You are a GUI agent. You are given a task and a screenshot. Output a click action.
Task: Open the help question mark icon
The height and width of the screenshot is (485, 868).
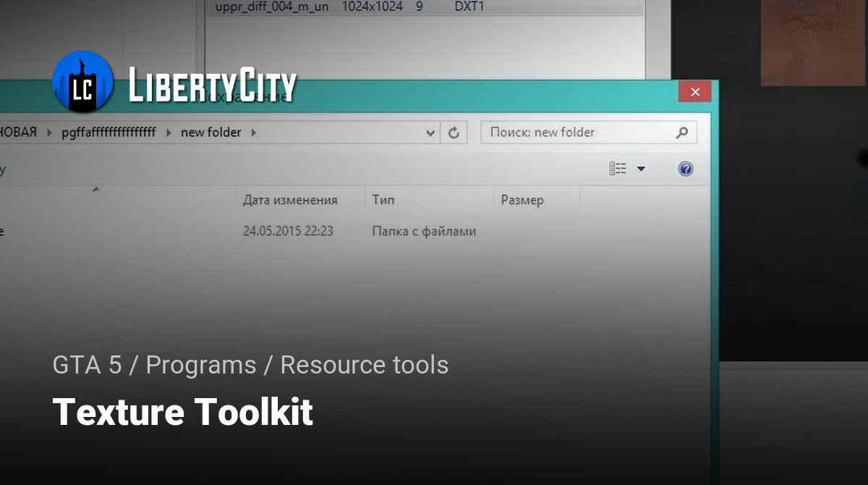[686, 169]
